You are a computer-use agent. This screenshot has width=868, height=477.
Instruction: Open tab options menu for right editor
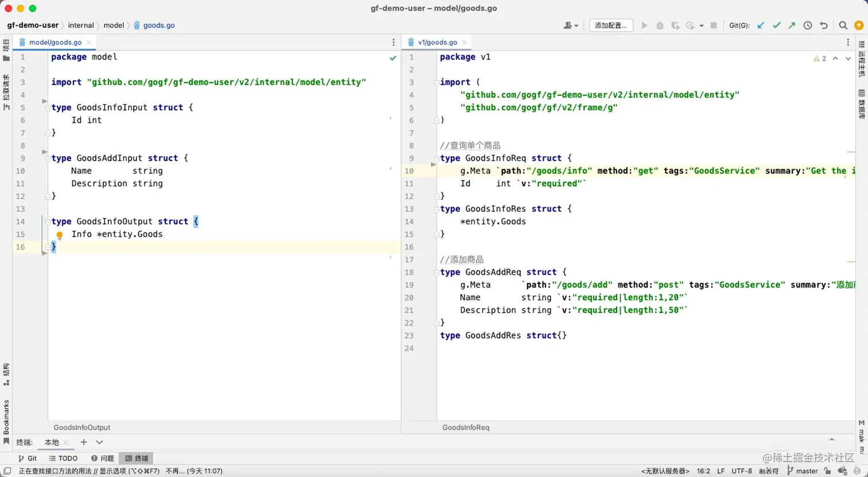[848, 42]
